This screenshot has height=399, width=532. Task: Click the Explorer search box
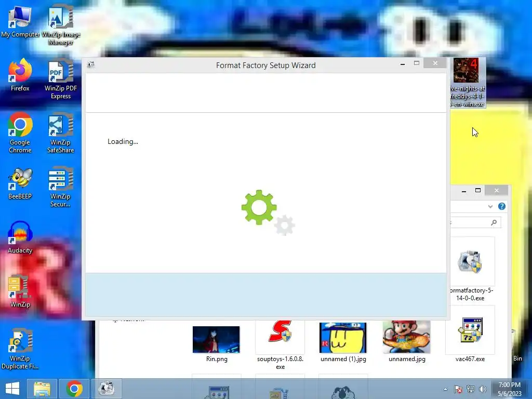tap(475, 222)
